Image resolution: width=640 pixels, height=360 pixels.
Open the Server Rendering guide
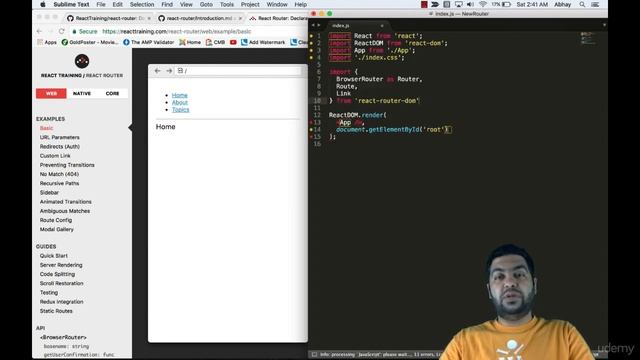pos(61,265)
